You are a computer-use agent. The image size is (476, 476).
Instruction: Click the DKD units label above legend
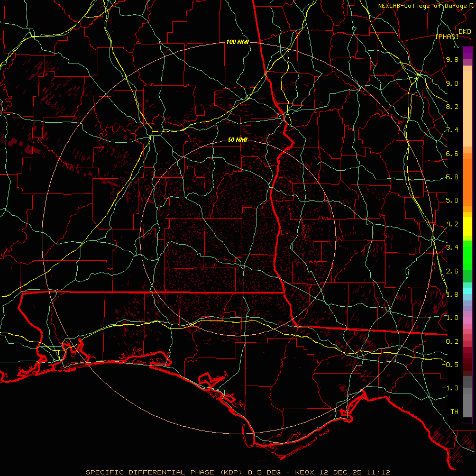pyautogui.click(x=465, y=32)
